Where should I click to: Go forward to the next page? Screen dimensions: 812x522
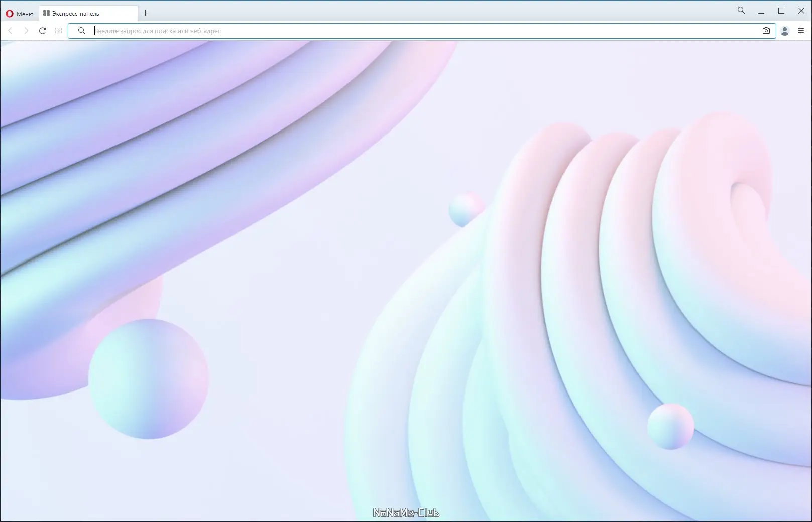pyautogui.click(x=26, y=31)
